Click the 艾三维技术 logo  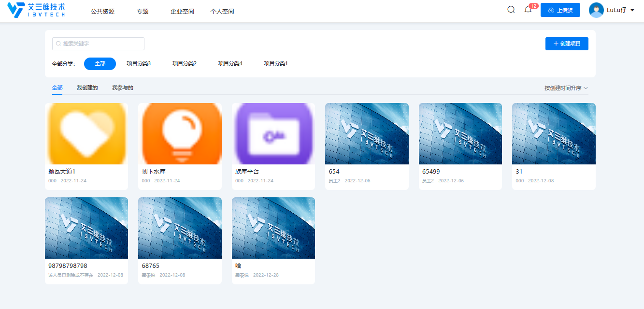(x=35, y=10)
